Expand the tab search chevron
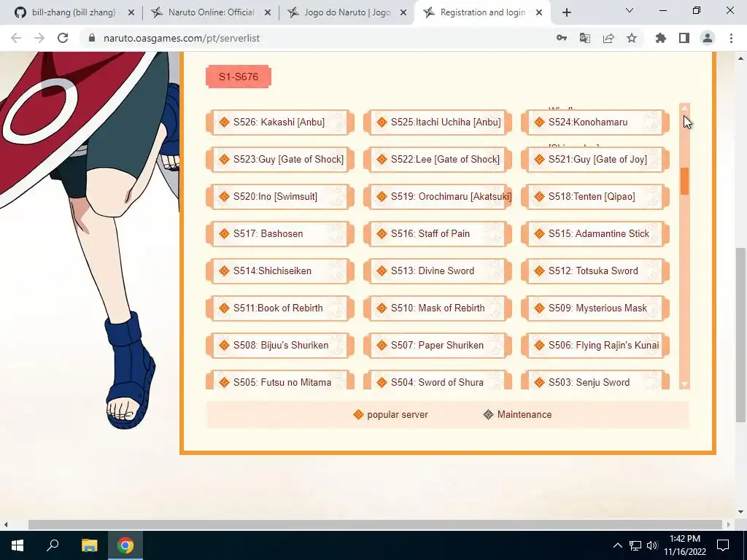 (x=630, y=10)
